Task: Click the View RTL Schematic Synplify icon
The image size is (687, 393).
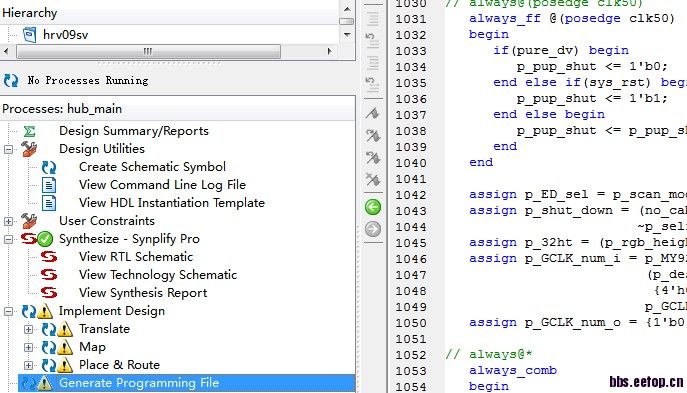Action: pyautogui.click(x=49, y=257)
